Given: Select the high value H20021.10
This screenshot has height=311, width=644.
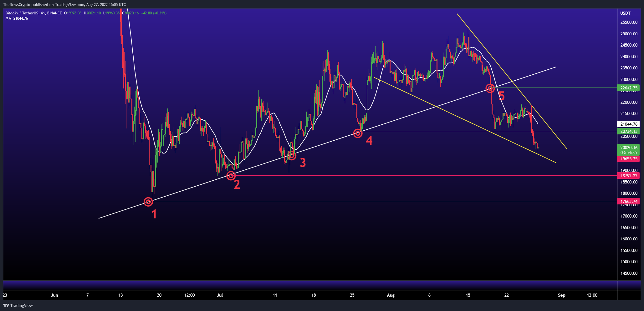Looking at the screenshot, I should point(92,13).
